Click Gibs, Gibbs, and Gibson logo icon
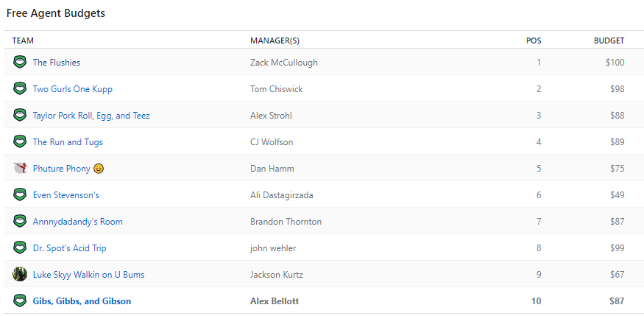This screenshot has height=316, width=644. tap(20, 301)
